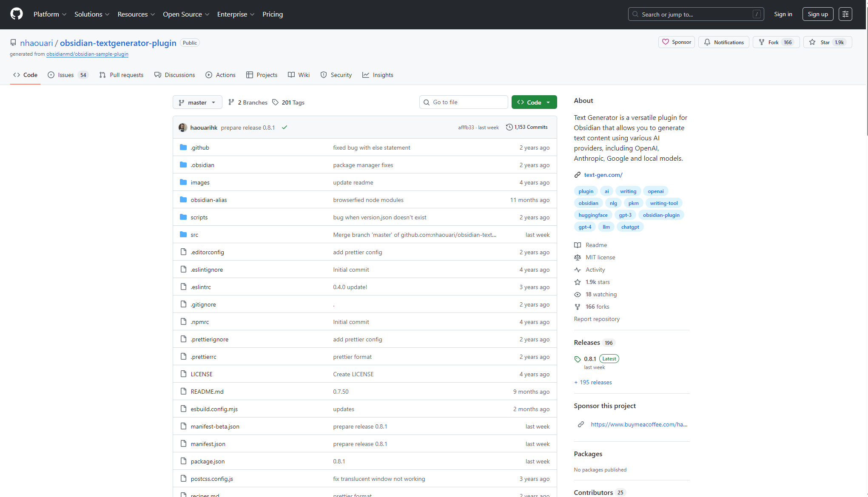Select the obsidian-plugin topic tag
The image size is (868, 497).
[x=661, y=215]
